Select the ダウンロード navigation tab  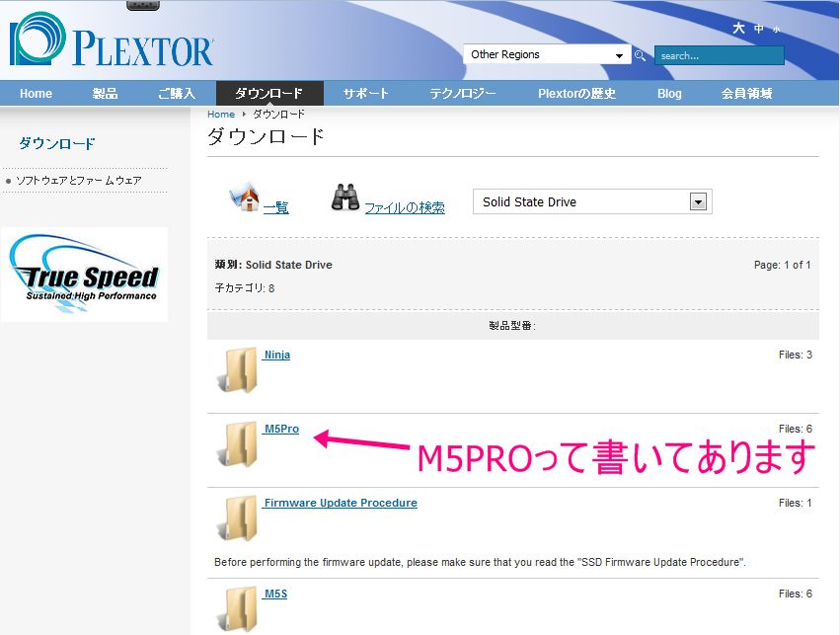(269, 93)
